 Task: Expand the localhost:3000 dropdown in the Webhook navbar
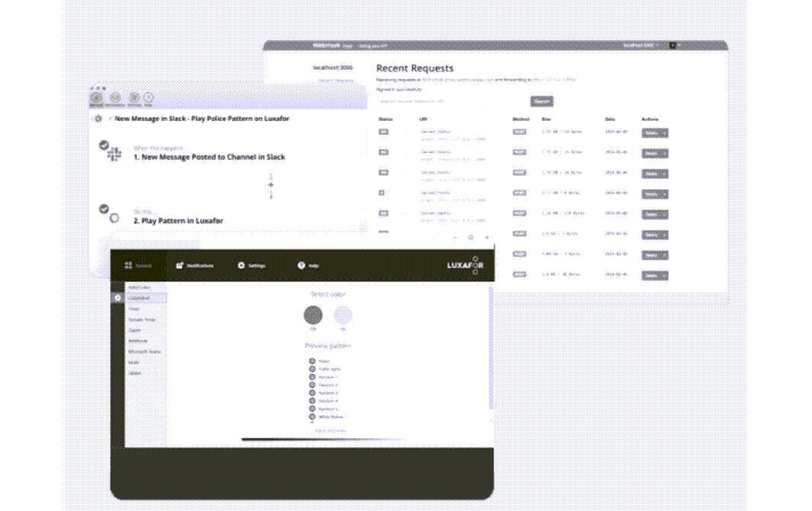(641, 46)
